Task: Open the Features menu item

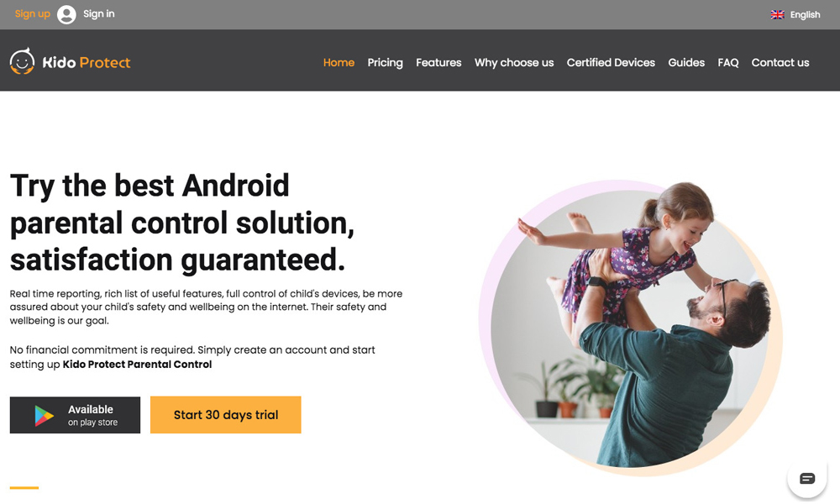Action: click(x=438, y=63)
